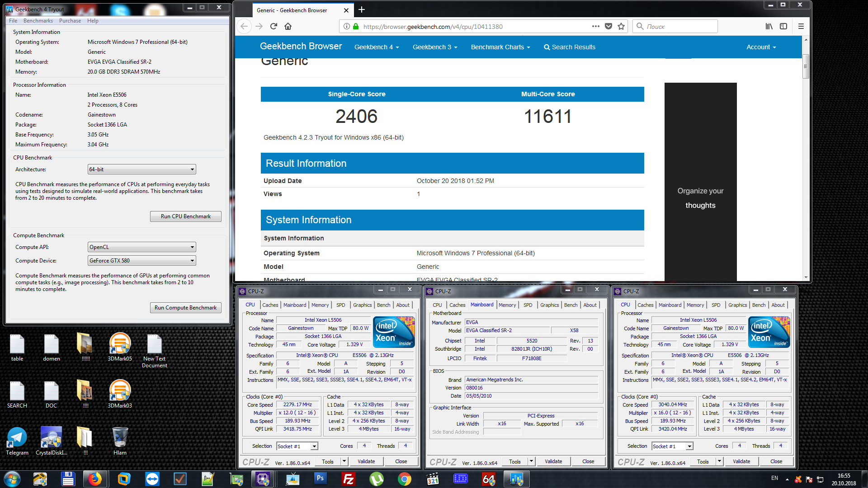868x488 pixels.
Task: Open TeamViewer from the taskbar
Action: (152, 479)
